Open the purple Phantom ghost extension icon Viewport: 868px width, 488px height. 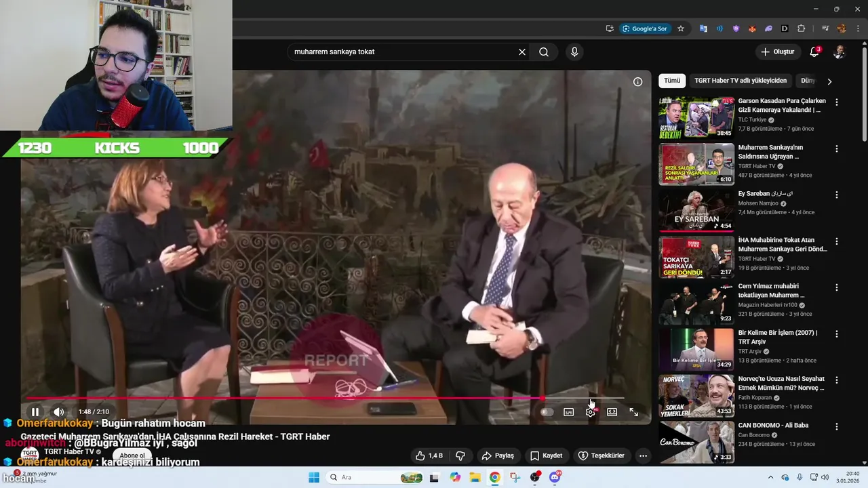point(768,28)
